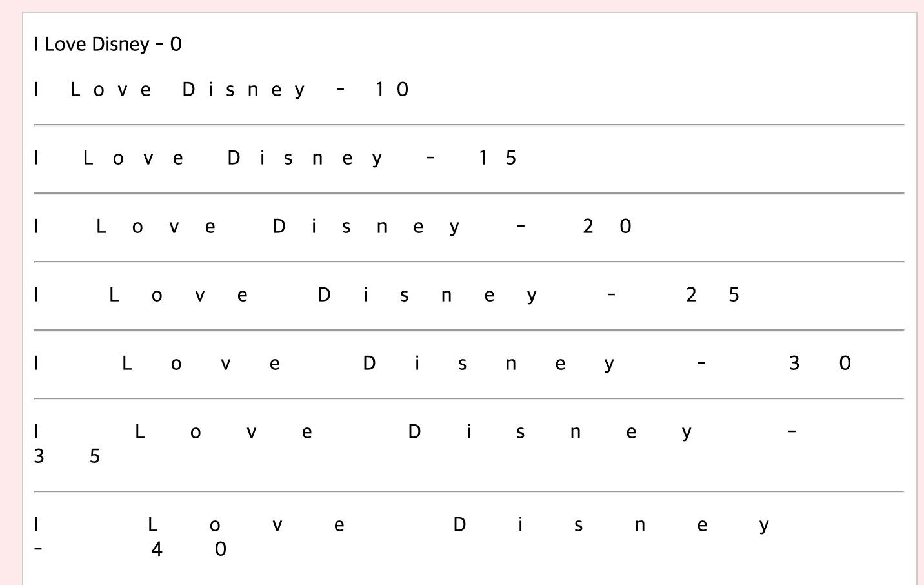Click the number 20 at the line end
Image resolution: width=924 pixels, height=585 pixels.
point(607,227)
